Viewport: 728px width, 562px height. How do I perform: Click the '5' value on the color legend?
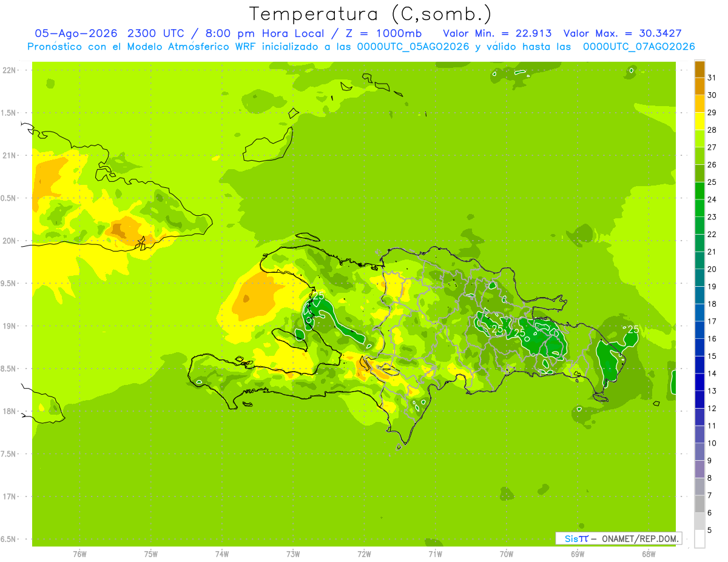pyautogui.click(x=710, y=530)
